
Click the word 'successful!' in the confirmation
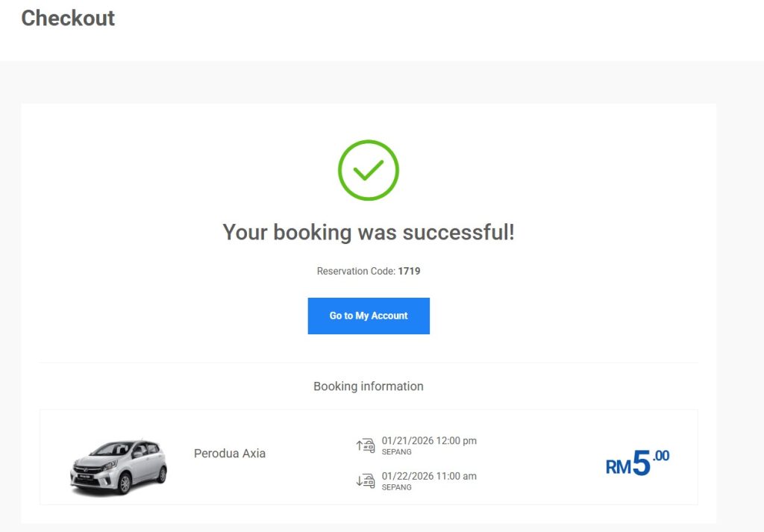click(459, 232)
